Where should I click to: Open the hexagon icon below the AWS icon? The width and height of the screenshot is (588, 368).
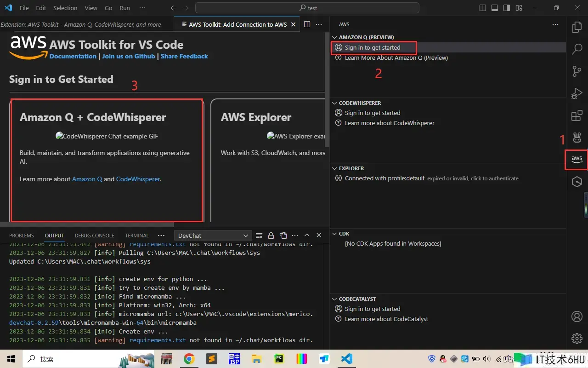click(577, 182)
